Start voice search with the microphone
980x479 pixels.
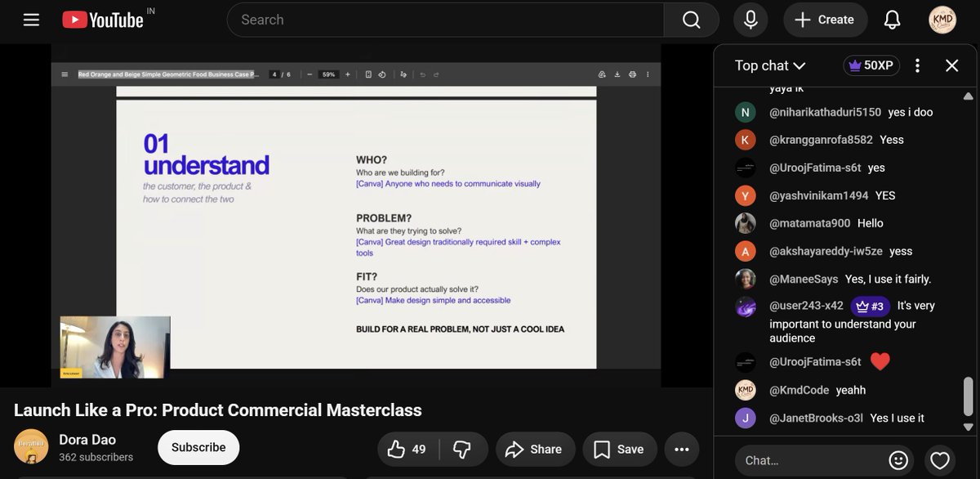coord(751,20)
